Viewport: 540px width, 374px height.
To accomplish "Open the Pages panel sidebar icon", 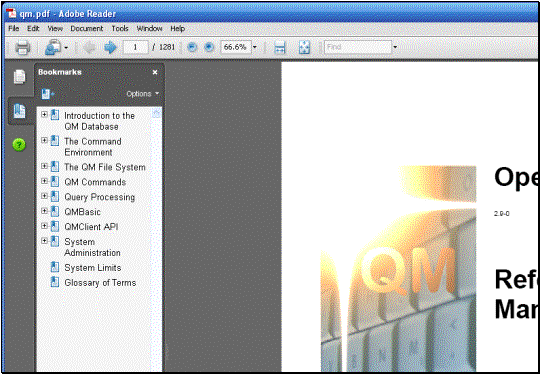I will [x=19, y=76].
